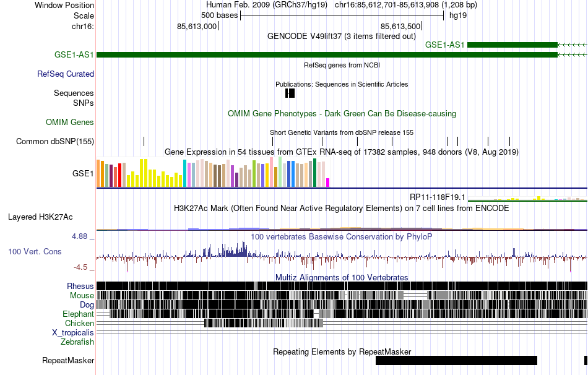This screenshot has width=588, height=375.
Task: Click the Elephant alignment label
Action: pyautogui.click(x=78, y=314)
